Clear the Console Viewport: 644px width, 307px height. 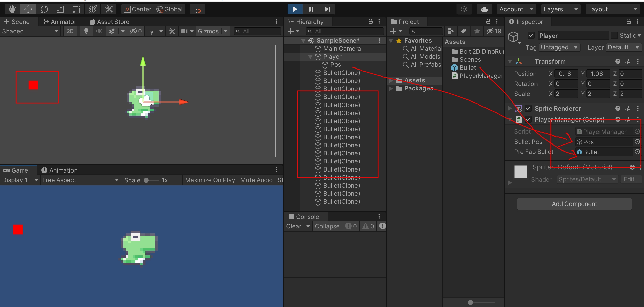[294, 226]
